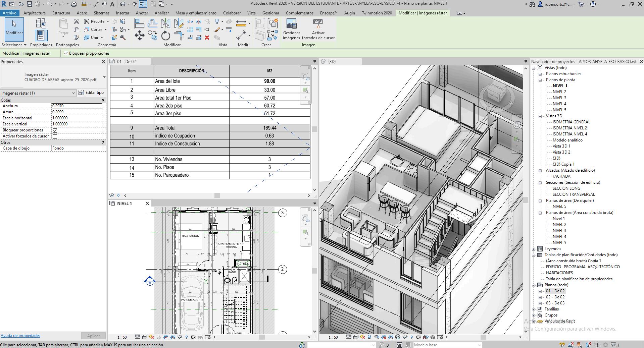This screenshot has height=348, width=644.
Task: Click the red Delete icon in ribbon
Action: coord(207,38)
